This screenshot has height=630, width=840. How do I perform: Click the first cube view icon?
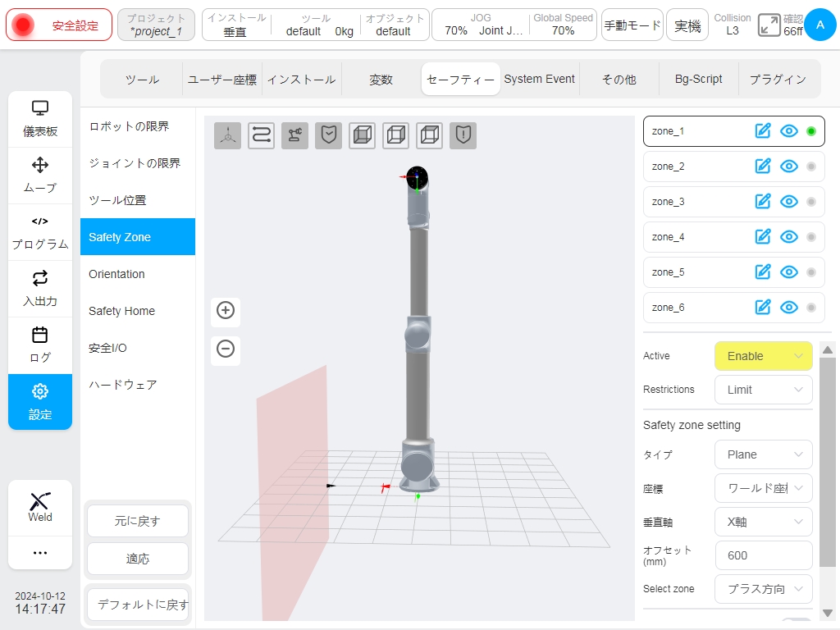coord(362,135)
